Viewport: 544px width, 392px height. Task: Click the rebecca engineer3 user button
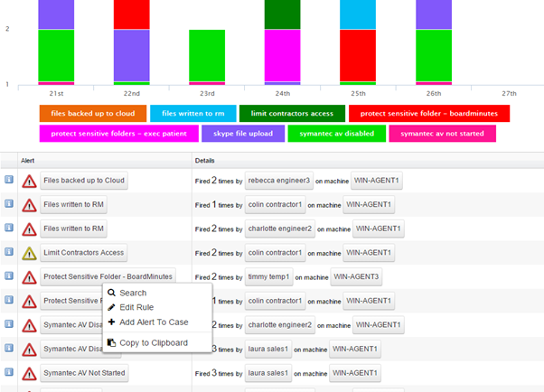pyautogui.click(x=280, y=181)
